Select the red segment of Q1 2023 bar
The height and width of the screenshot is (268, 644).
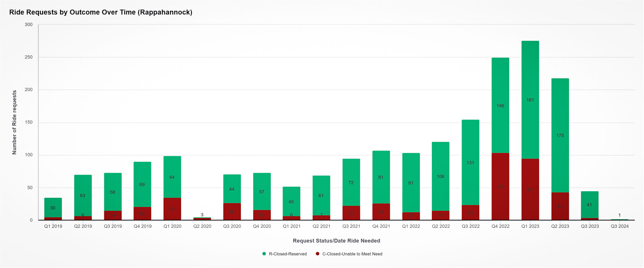(530, 189)
